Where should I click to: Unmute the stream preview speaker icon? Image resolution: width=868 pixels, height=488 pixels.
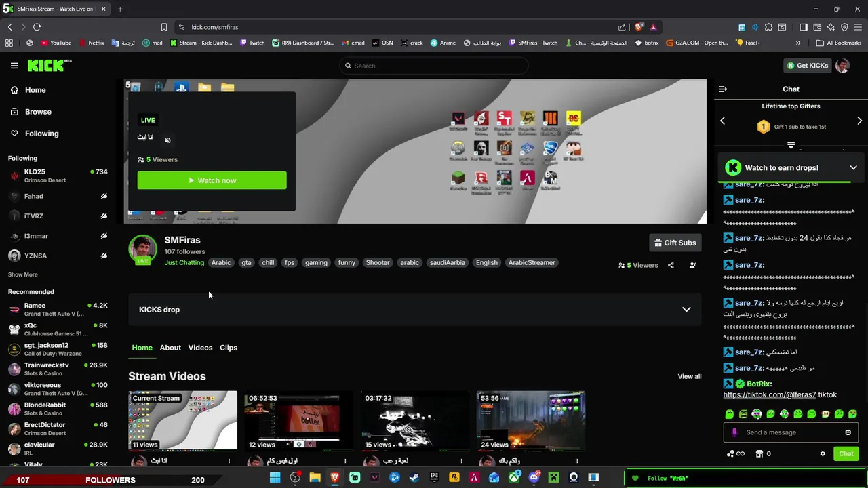[167, 140]
